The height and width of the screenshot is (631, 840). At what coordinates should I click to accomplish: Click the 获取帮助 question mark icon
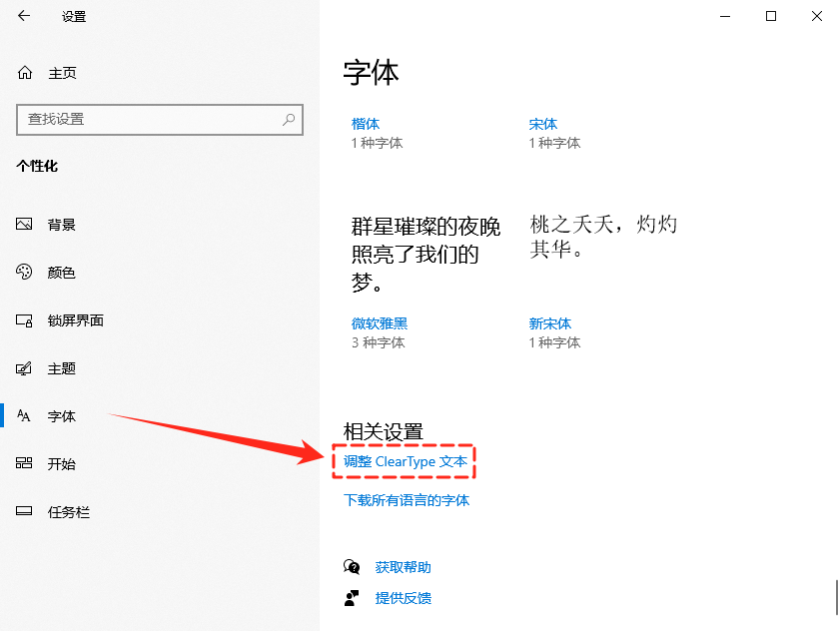point(353,565)
